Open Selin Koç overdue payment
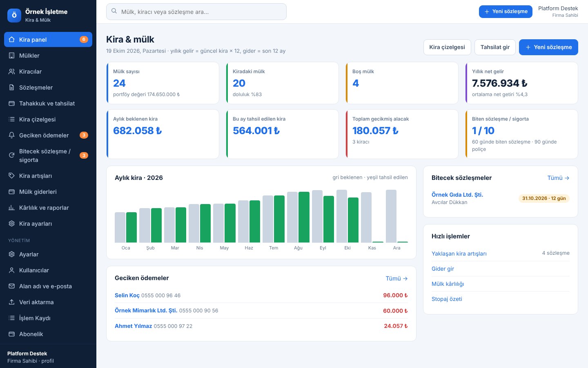Image resolution: width=588 pixels, height=368 pixels. 127,295
